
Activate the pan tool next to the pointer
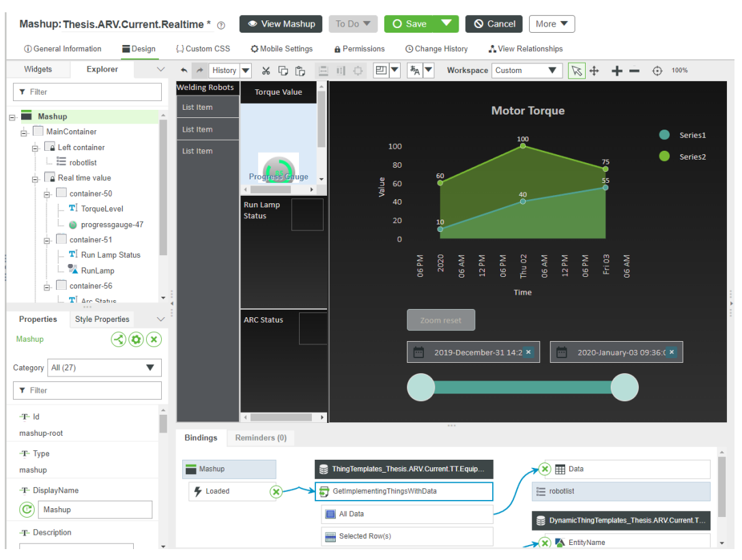(x=595, y=70)
